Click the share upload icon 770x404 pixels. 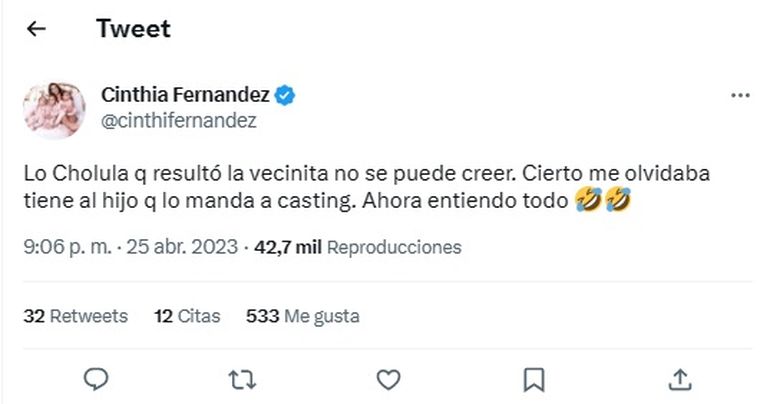680,378
